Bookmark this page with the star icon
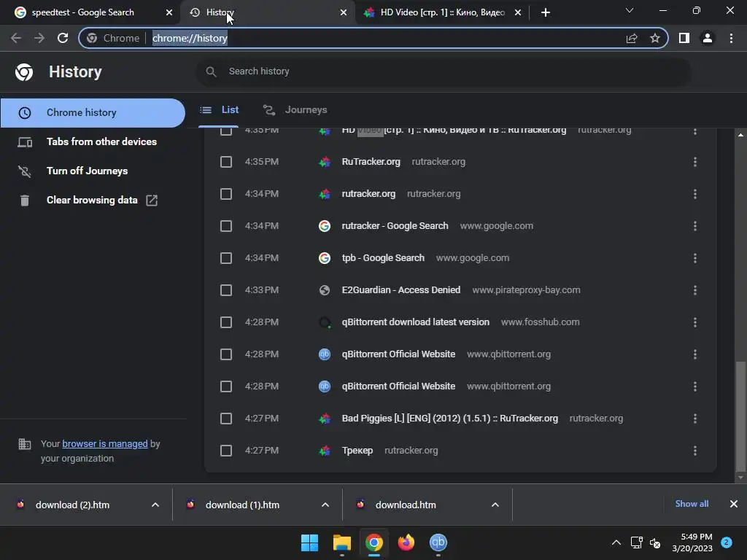Viewport: 747px width, 560px height. click(655, 38)
